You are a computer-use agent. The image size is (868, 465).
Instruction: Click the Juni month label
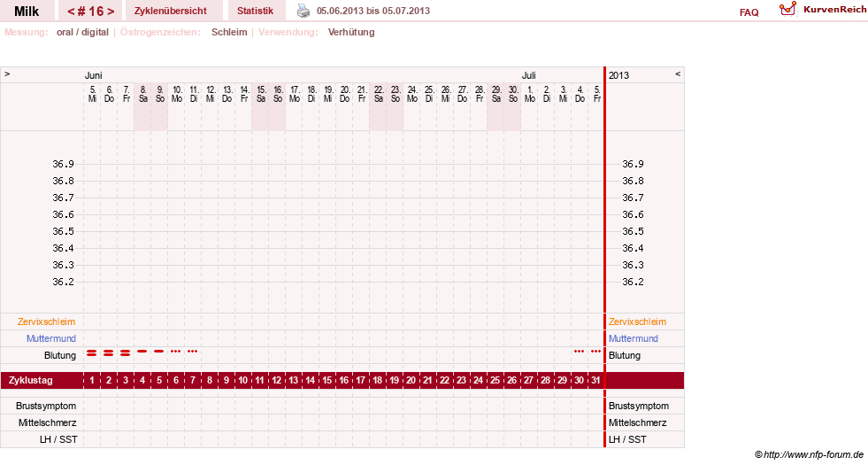pos(93,75)
